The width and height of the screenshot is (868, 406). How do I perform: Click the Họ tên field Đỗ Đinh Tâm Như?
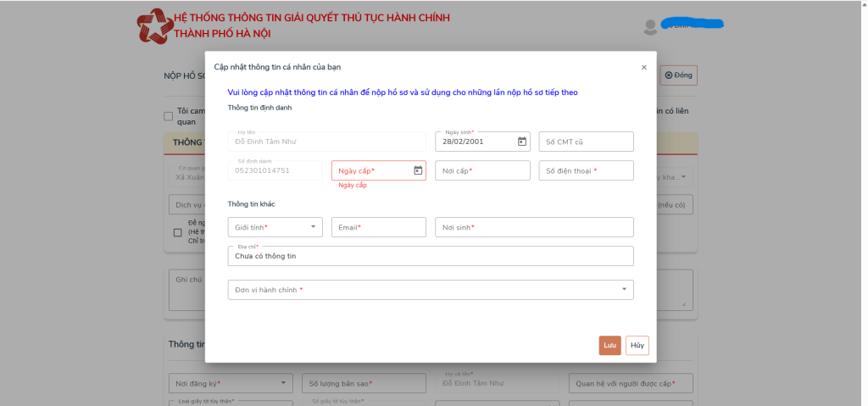[327, 142]
